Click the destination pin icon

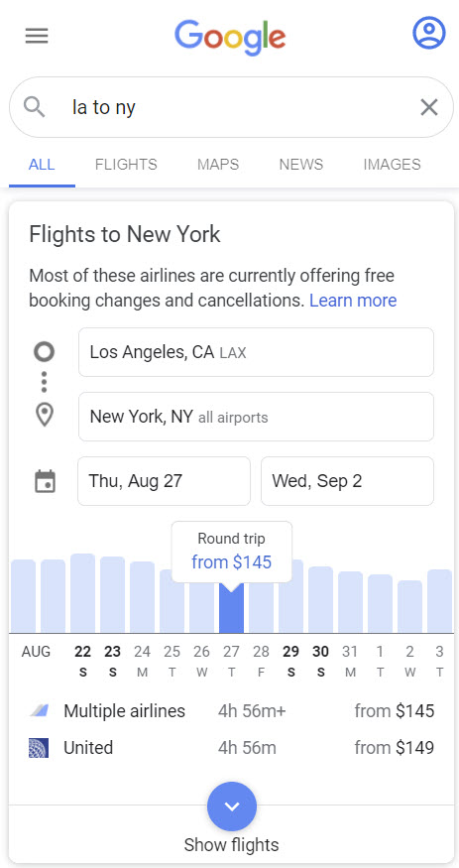45,416
